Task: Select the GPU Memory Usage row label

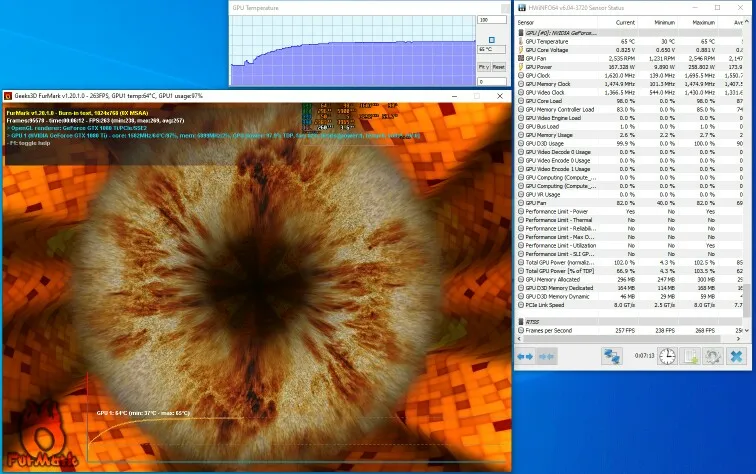Action: tap(549, 135)
